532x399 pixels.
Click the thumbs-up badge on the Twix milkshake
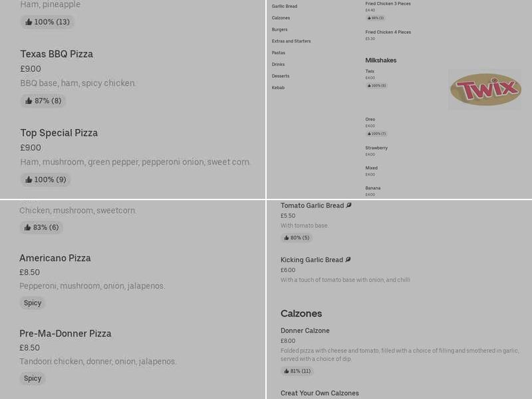click(375, 84)
